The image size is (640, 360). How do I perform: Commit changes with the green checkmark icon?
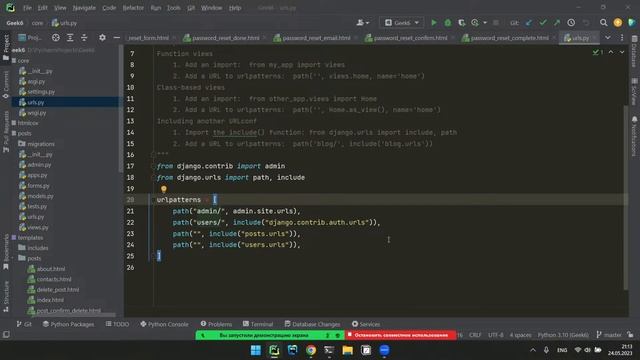[542, 23]
